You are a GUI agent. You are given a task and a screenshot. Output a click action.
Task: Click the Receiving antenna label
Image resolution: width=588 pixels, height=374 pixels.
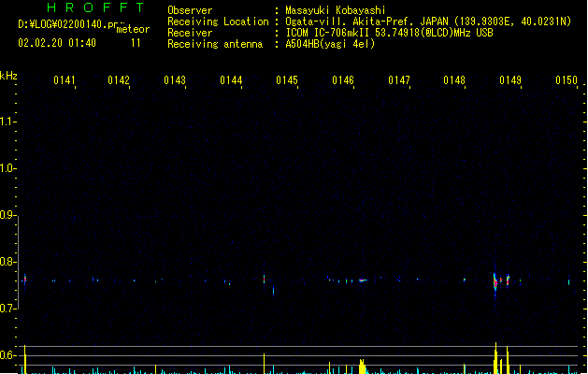(x=215, y=44)
